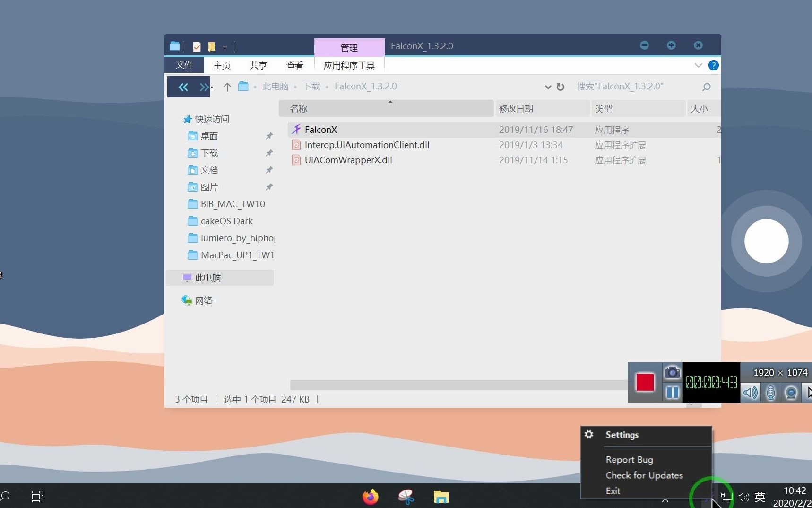This screenshot has height=508, width=812.
Task: Expand the ribbon with the chevron
Action: [698, 65]
